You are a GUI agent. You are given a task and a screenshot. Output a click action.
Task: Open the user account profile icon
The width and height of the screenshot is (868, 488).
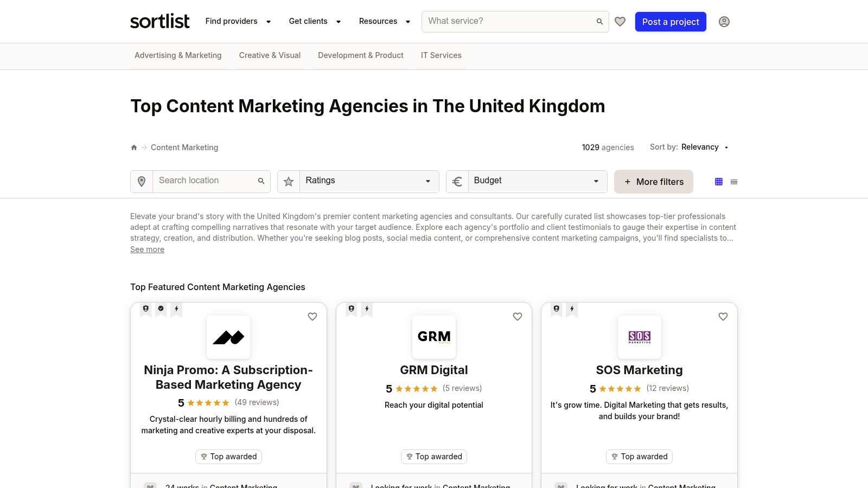(x=724, y=22)
